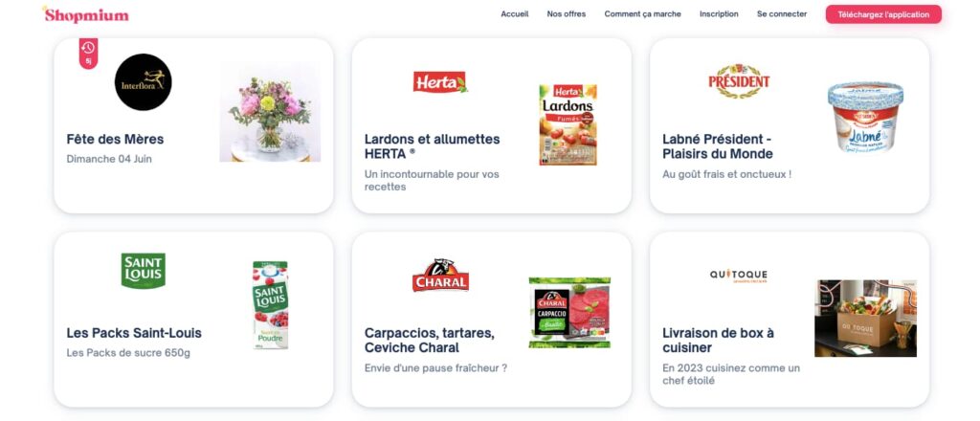Open the Livraison de box à cuisiner title
Image resolution: width=980 pixels, height=421 pixels.
coord(718,340)
